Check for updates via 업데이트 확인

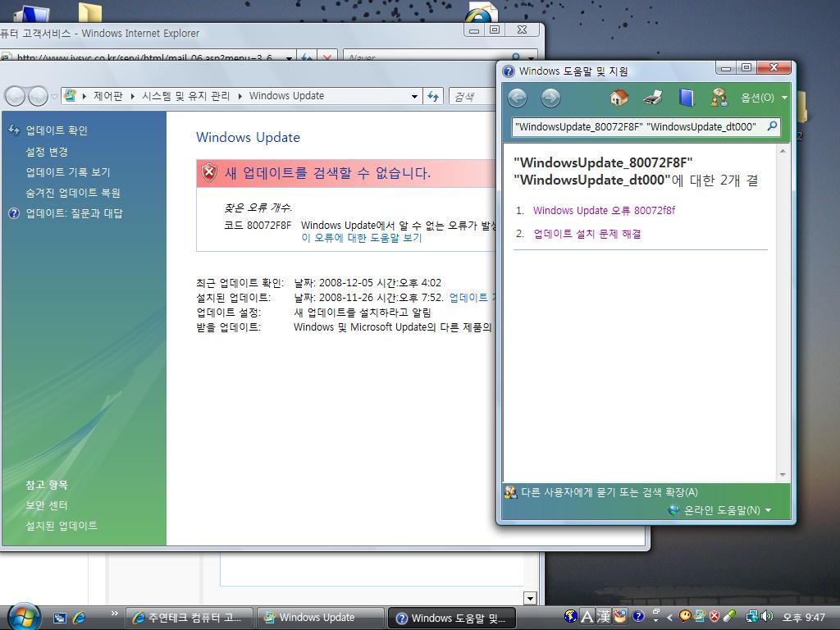click(57, 130)
